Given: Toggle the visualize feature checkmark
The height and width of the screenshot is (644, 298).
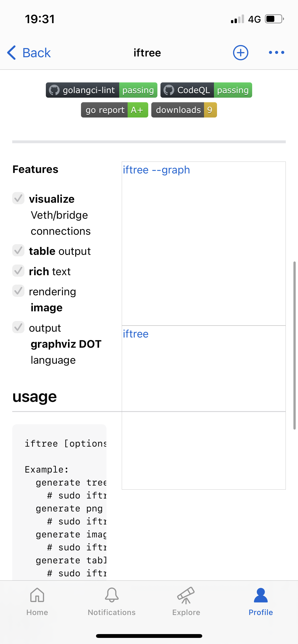Looking at the screenshot, I should pos(18,199).
